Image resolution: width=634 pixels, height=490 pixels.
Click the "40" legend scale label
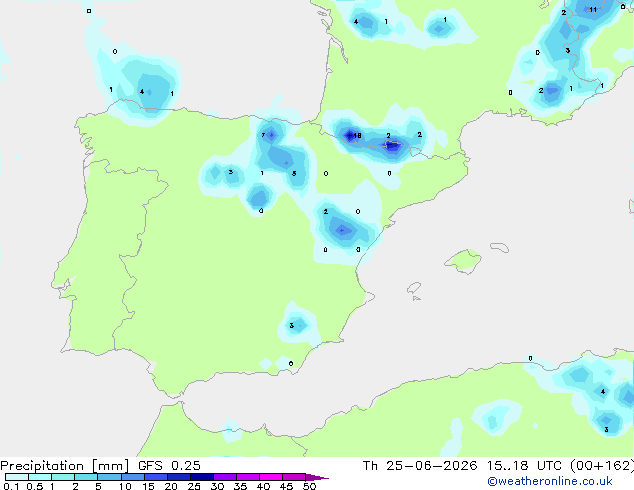pyautogui.click(x=263, y=486)
